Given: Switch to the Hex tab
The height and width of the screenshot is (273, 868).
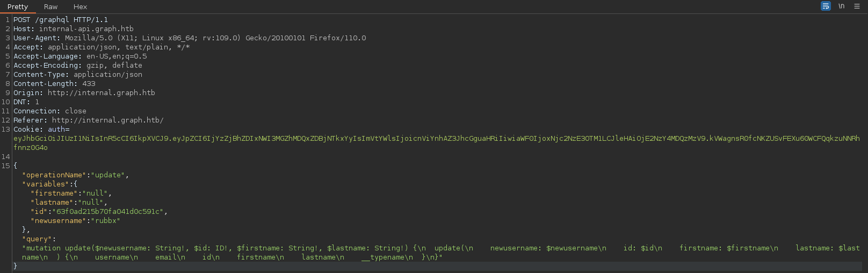Looking at the screenshot, I should 80,6.
